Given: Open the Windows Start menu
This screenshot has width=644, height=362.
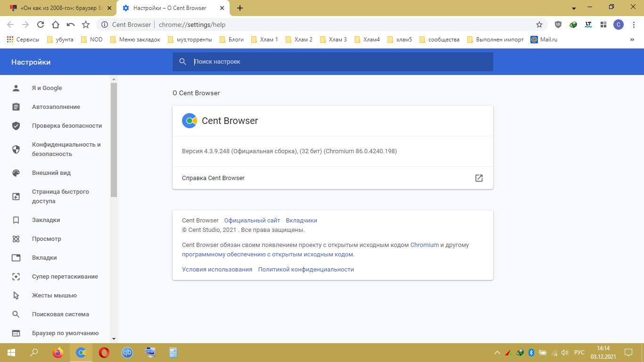Looking at the screenshot, I should pos(11,353).
